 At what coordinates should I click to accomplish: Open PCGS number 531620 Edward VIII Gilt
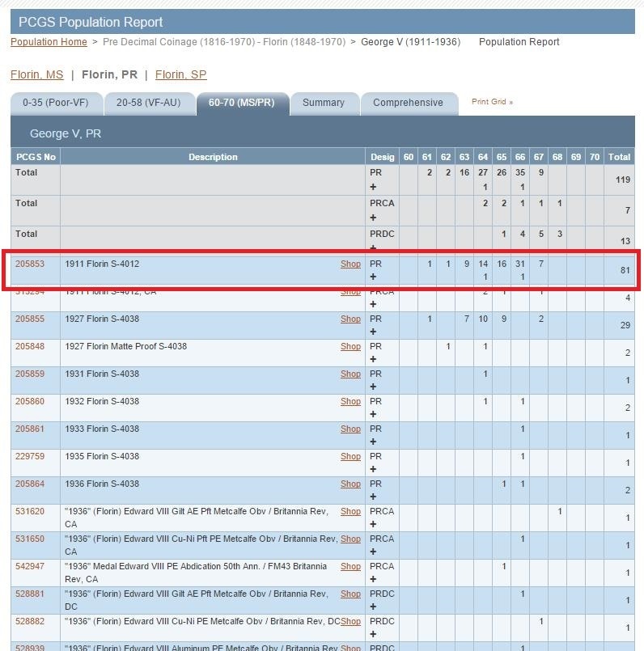[x=30, y=511]
